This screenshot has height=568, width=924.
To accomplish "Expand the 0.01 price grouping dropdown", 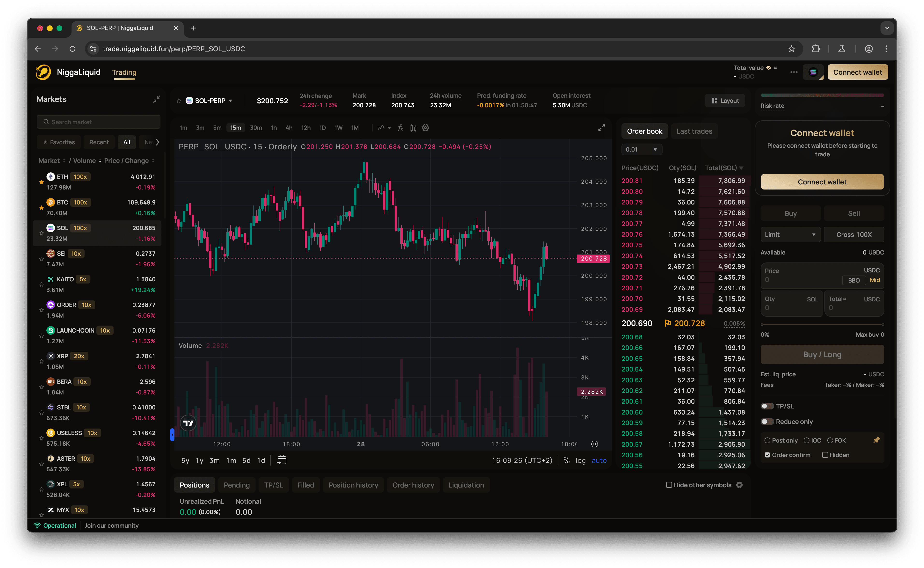I will tap(641, 150).
